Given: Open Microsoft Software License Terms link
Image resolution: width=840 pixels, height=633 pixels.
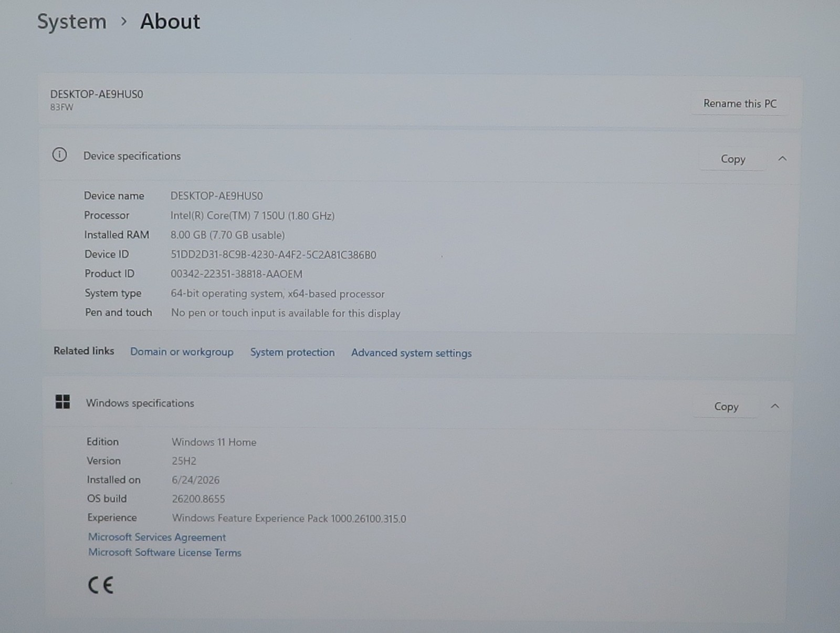Looking at the screenshot, I should [165, 552].
